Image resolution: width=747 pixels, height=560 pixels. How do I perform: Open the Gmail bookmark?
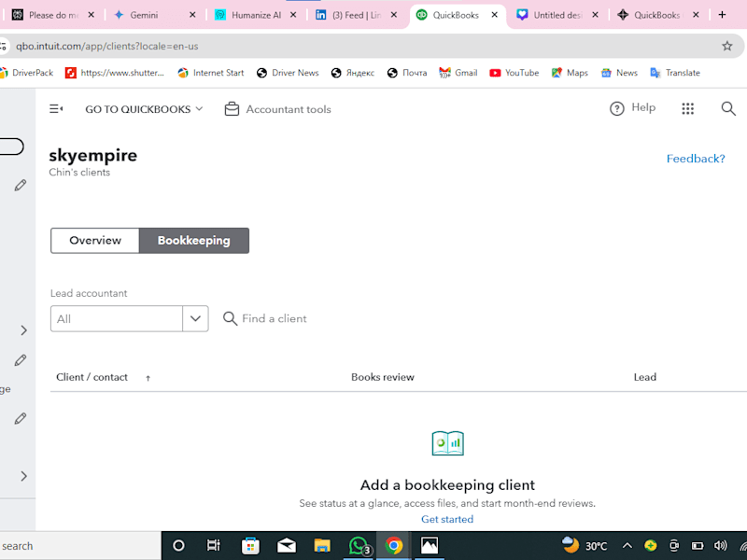coord(458,73)
